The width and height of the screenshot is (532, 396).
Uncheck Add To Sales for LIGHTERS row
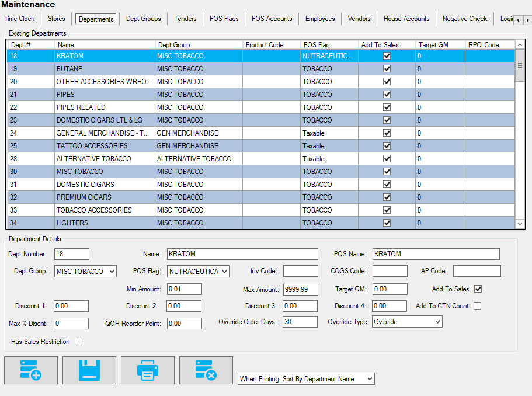pos(387,223)
